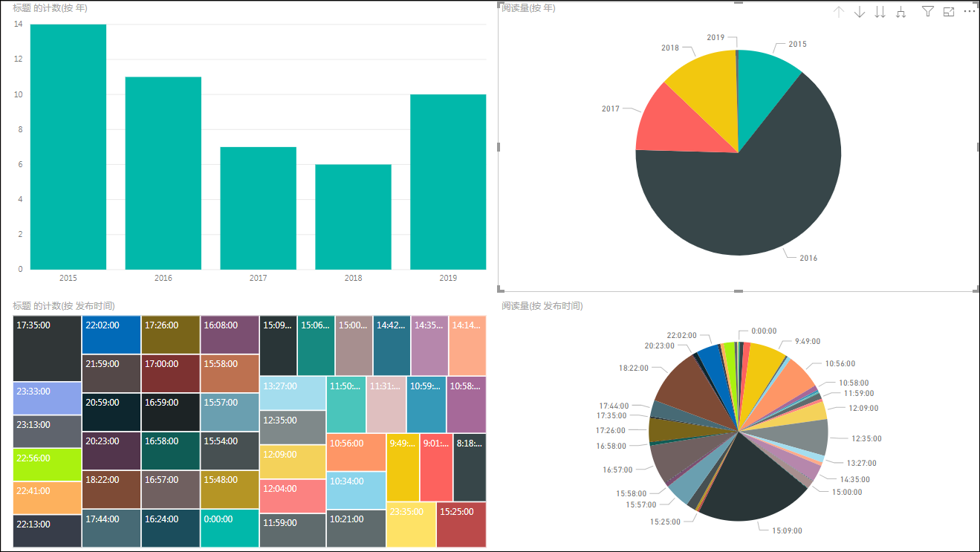
Task: Click the 11:59:00 treemap tile
Action: pos(293,530)
